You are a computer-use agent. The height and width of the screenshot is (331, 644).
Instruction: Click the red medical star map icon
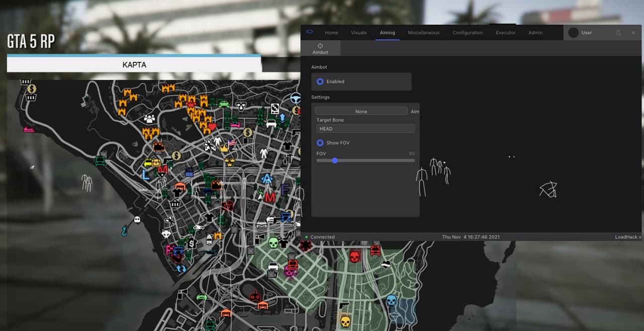pos(306,246)
